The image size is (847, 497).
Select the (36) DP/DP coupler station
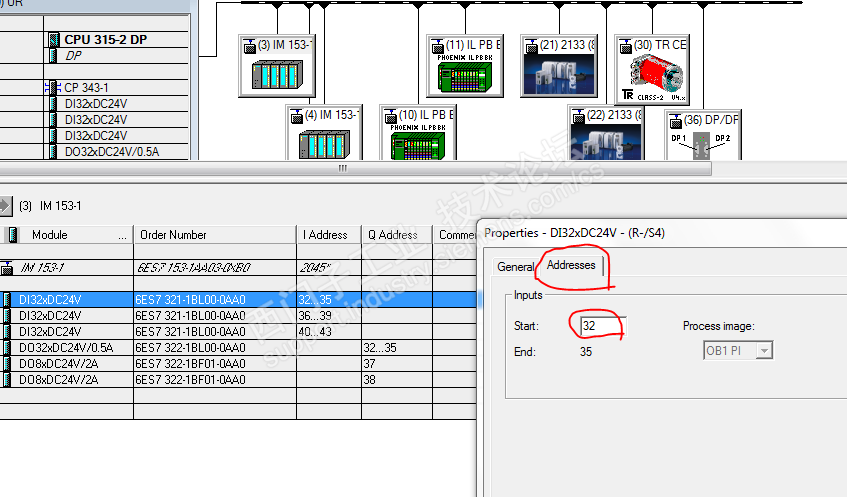tap(703, 136)
